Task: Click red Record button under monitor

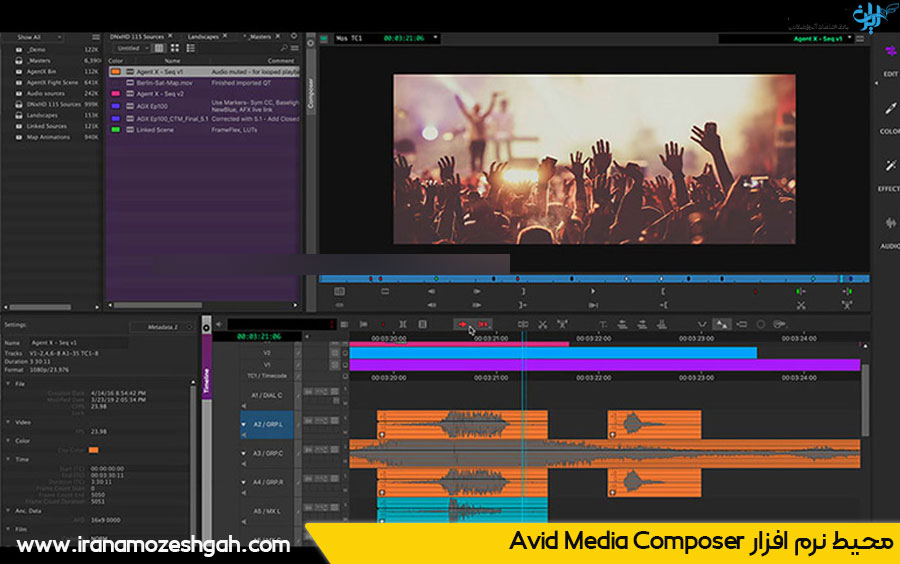Action: click(x=755, y=291)
